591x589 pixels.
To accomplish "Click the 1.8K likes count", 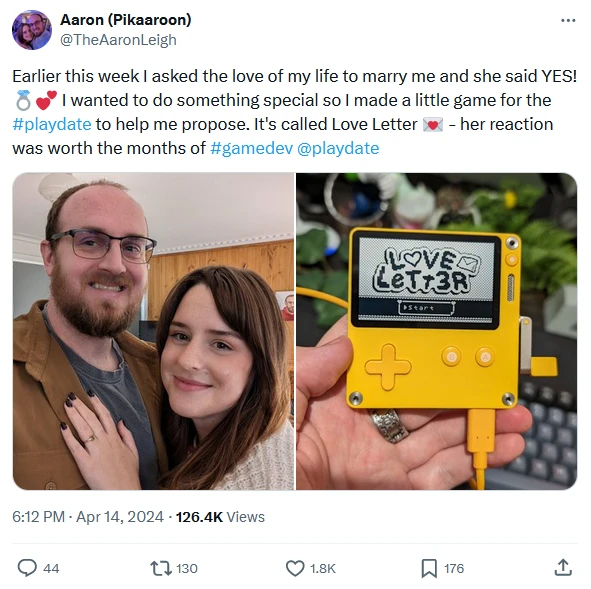I will pos(323,568).
